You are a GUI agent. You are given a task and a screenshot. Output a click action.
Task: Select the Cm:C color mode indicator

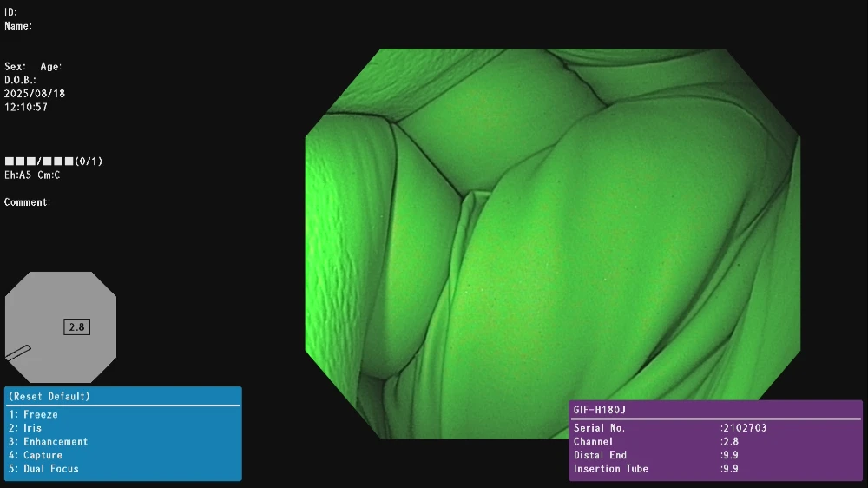coord(49,175)
